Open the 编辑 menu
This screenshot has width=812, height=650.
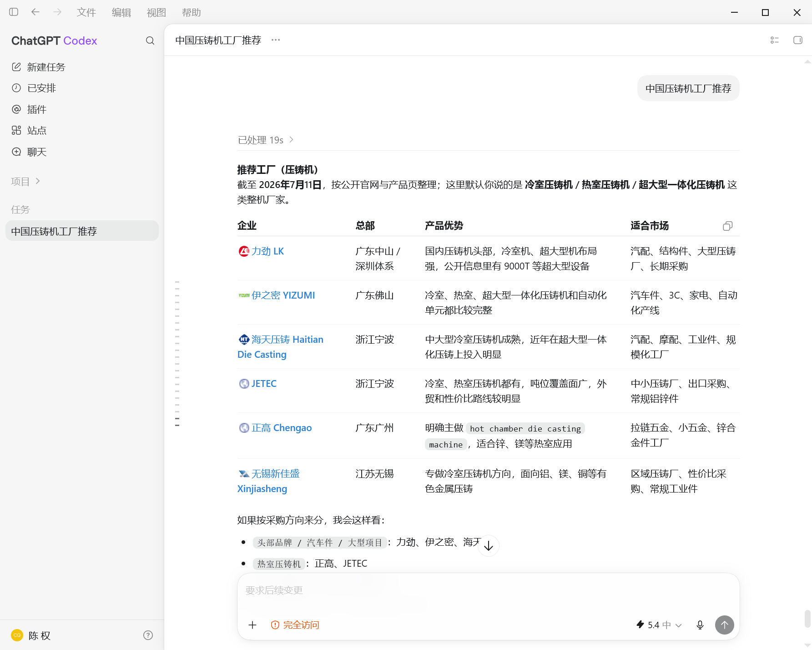[121, 12]
